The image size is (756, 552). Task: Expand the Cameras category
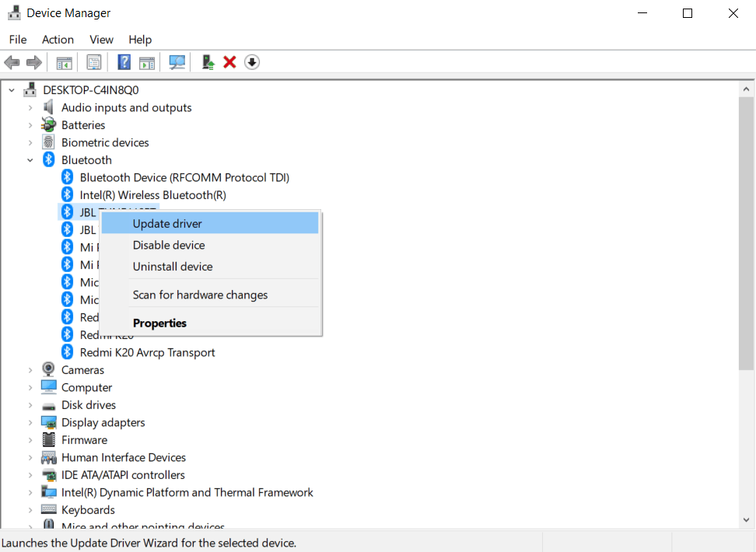(30, 370)
